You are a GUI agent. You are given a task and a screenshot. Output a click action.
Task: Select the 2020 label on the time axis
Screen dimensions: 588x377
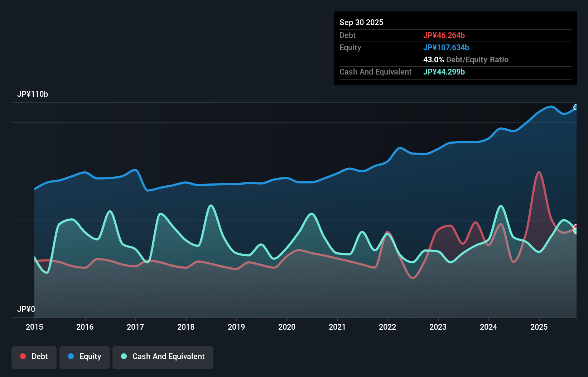click(287, 327)
